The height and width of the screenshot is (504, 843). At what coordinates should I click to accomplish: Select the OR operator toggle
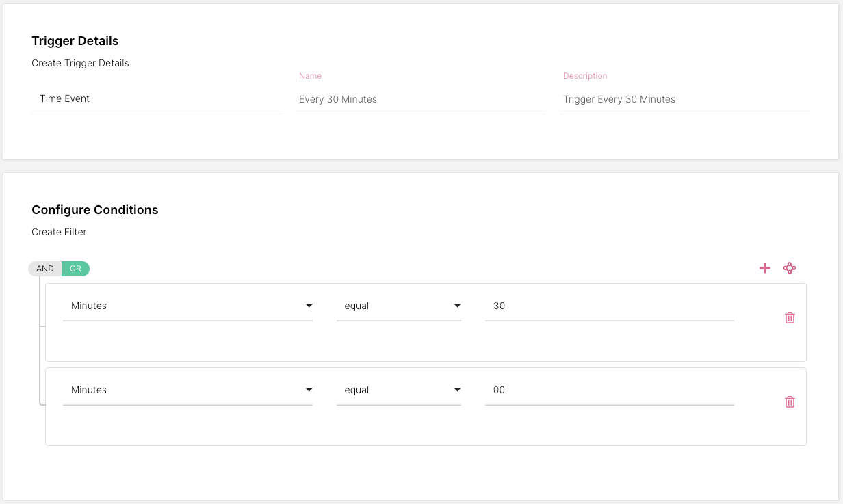tap(75, 269)
